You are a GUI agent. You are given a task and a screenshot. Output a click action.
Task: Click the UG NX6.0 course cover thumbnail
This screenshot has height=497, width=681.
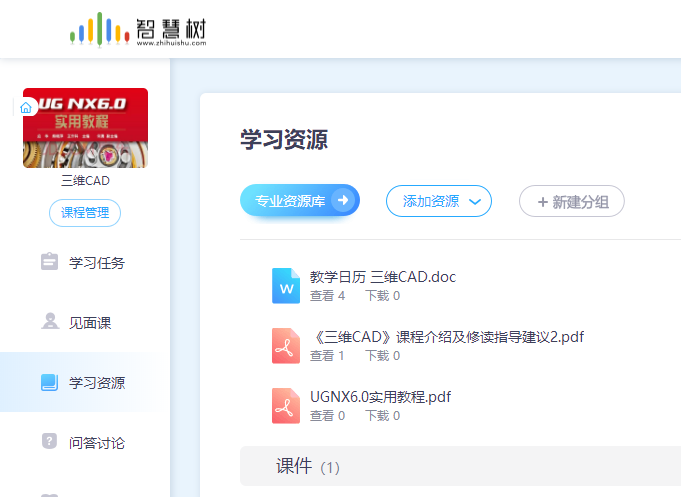coord(85,128)
